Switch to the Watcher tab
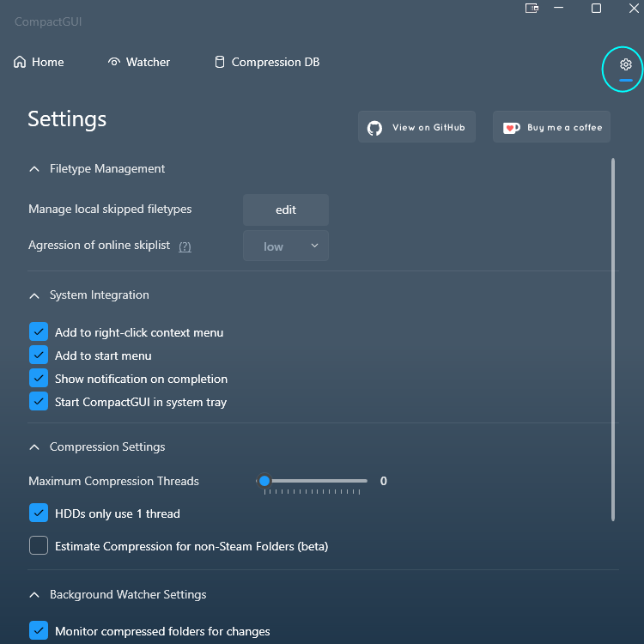 tap(139, 62)
